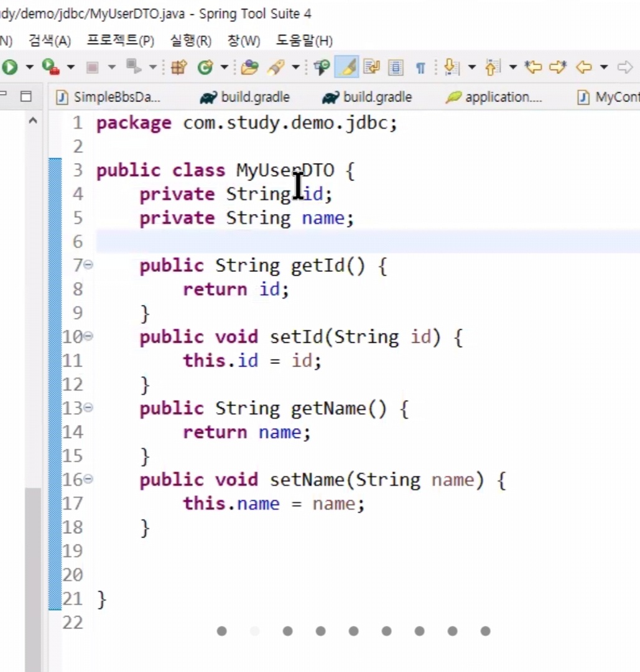The width and height of the screenshot is (640, 672).
Task: Open the 프로젝트(P) menu
Action: tap(121, 40)
